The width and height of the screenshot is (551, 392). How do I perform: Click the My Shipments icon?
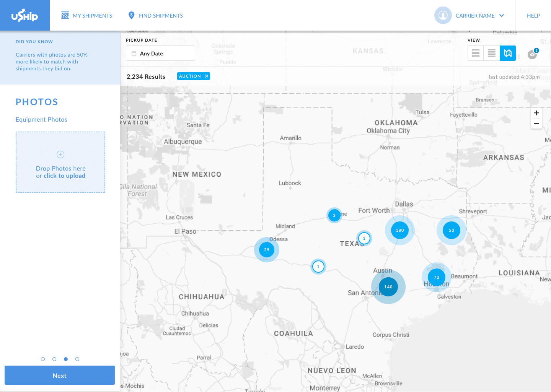65,15
